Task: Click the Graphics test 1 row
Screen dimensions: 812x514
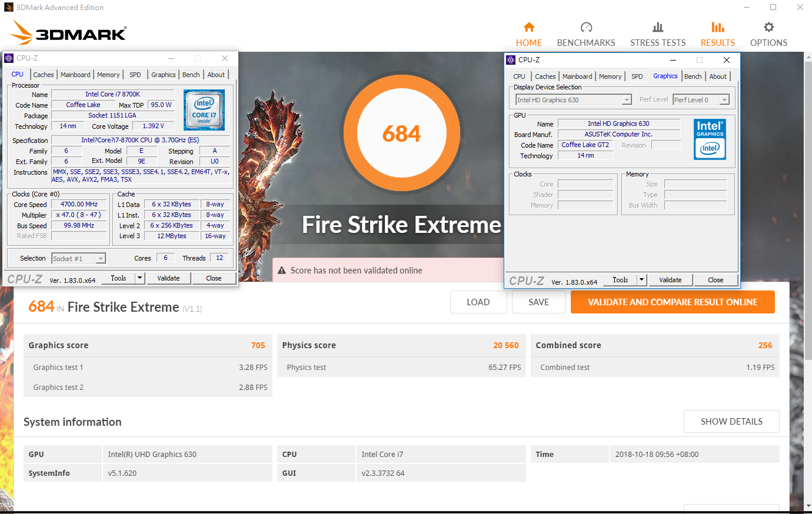Action: [x=148, y=367]
